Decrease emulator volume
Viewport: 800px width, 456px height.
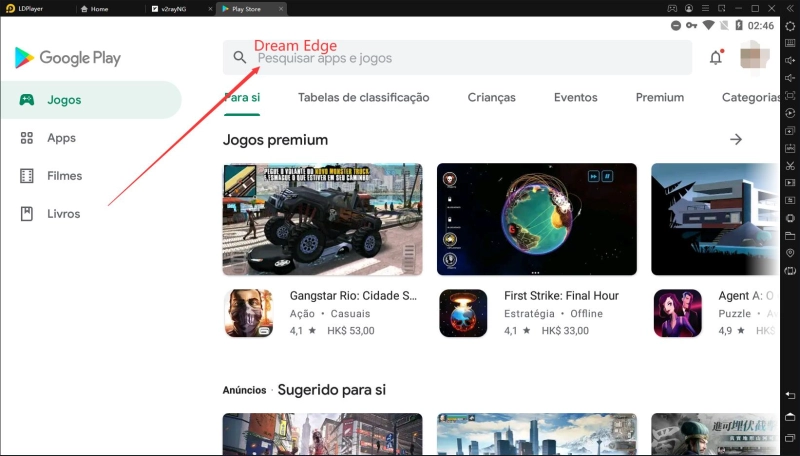coord(790,78)
